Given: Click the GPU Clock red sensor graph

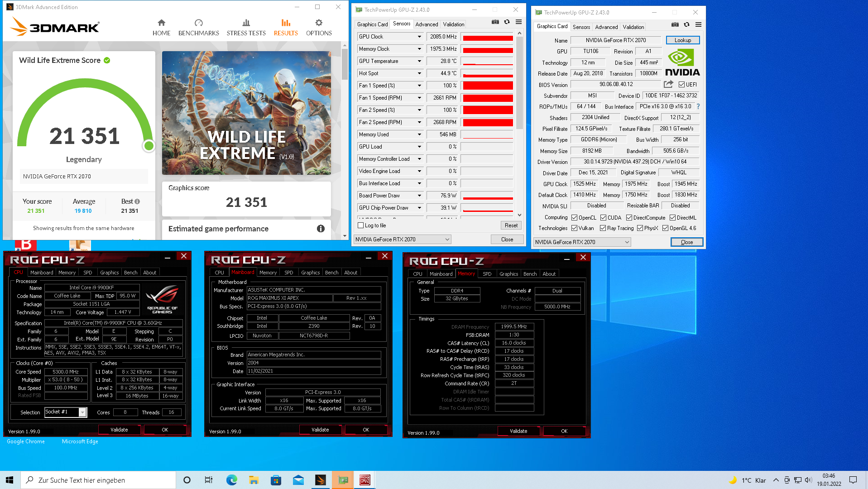Looking at the screenshot, I should tap(487, 37).
